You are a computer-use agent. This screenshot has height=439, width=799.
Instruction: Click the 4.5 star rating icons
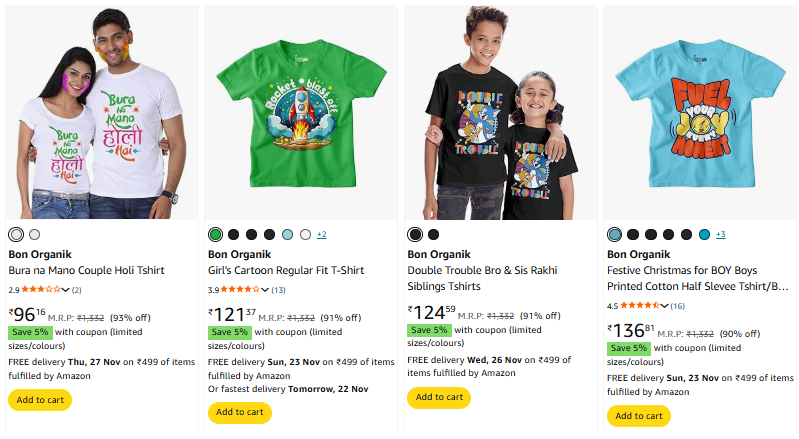640,305
